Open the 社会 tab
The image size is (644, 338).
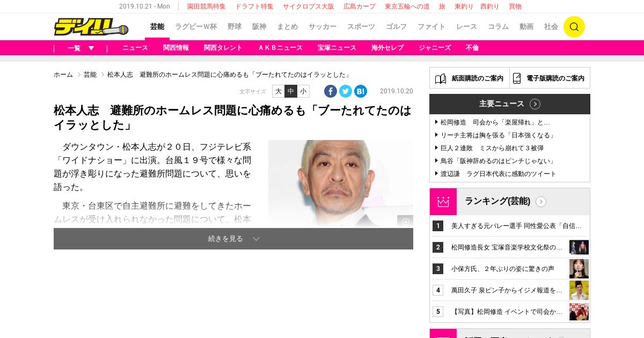point(551,27)
